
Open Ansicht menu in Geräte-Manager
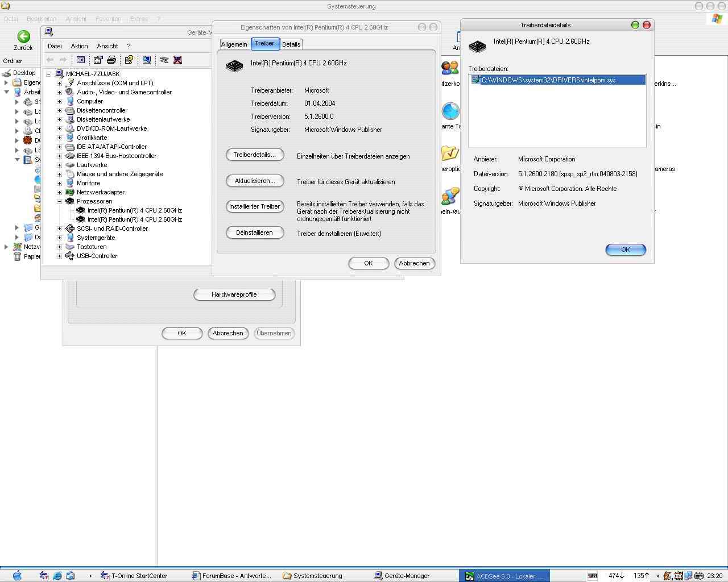tap(107, 46)
